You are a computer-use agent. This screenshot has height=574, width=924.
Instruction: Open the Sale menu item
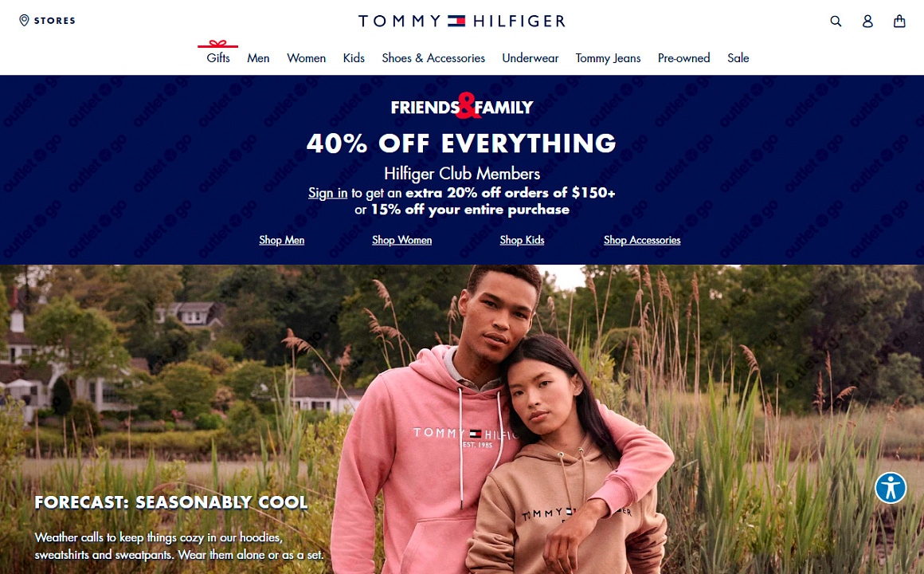[738, 58]
